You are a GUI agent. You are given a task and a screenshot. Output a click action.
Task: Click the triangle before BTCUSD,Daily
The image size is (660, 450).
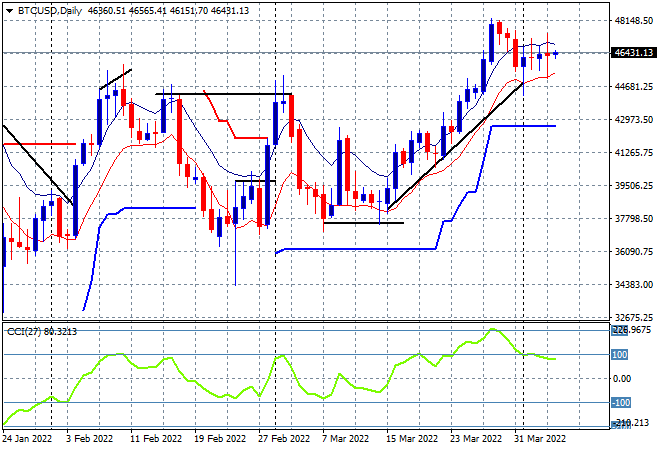(9, 11)
